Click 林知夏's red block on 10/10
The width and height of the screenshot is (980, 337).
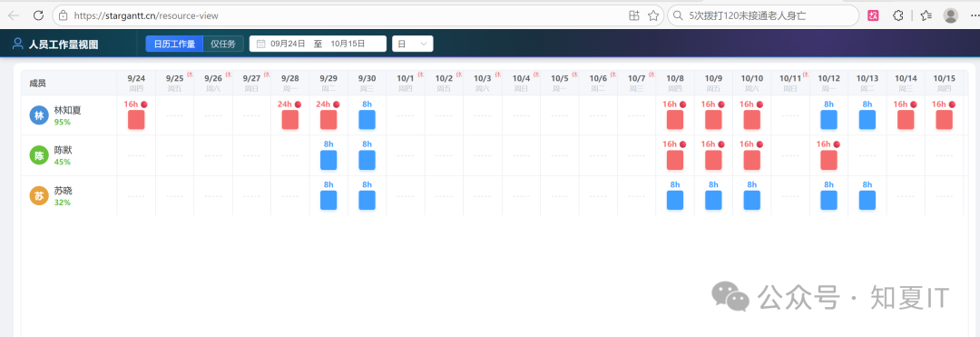click(752, 119)
